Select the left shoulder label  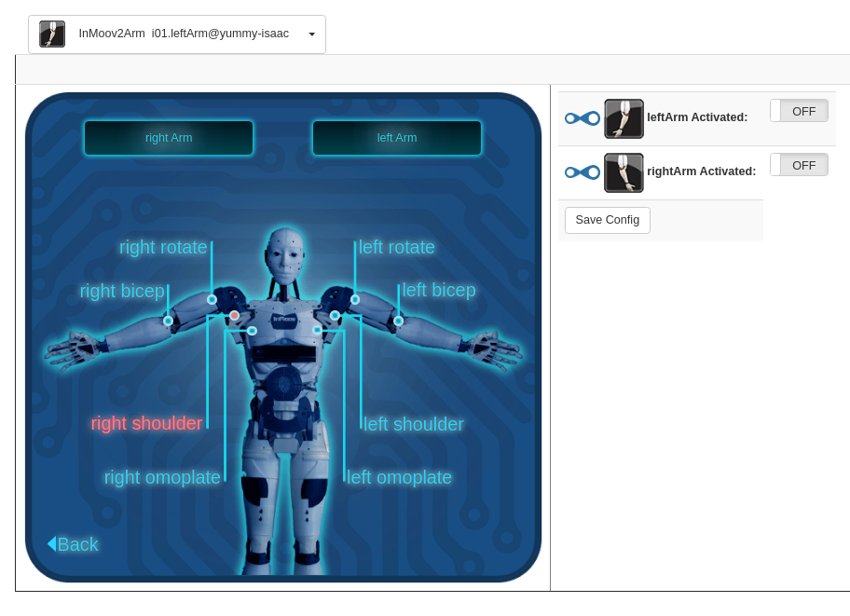pos(414,424)
